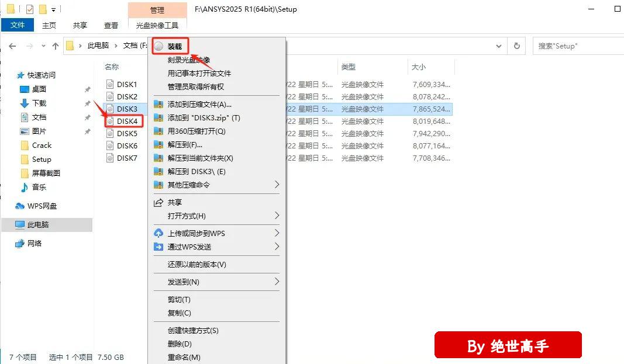624x364 pixels.
Task: Click WPS cloud upload icon
Action: [158, 233]
